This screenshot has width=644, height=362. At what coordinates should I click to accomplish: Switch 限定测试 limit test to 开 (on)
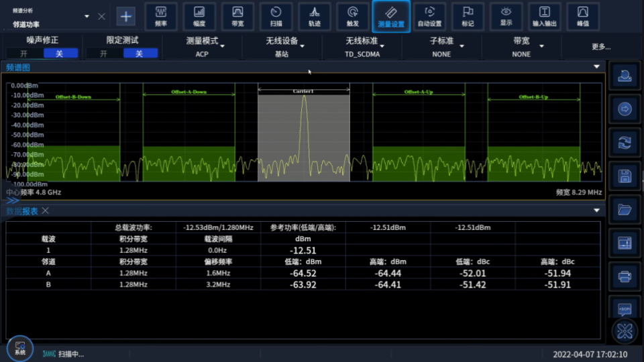[x=104, y=54]
